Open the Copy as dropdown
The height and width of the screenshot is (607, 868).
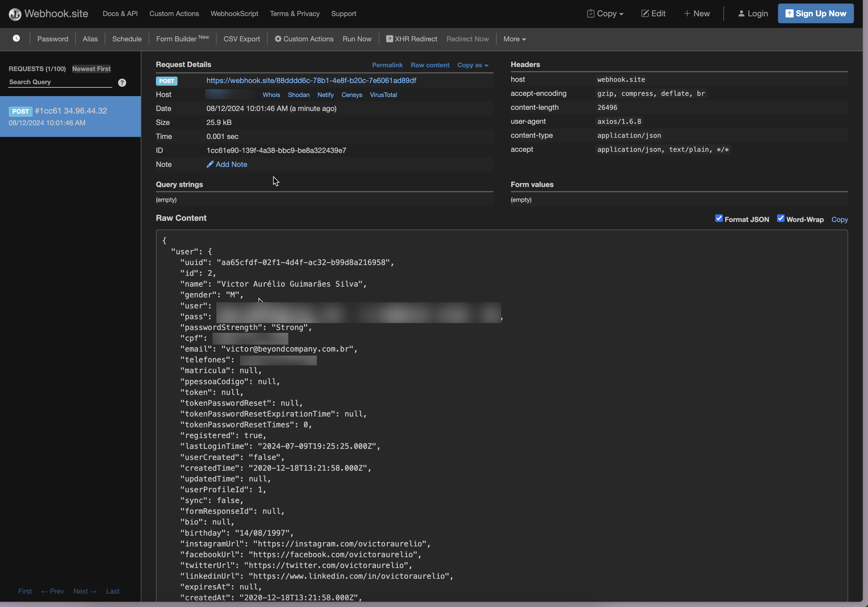click(x=472, y=65)
